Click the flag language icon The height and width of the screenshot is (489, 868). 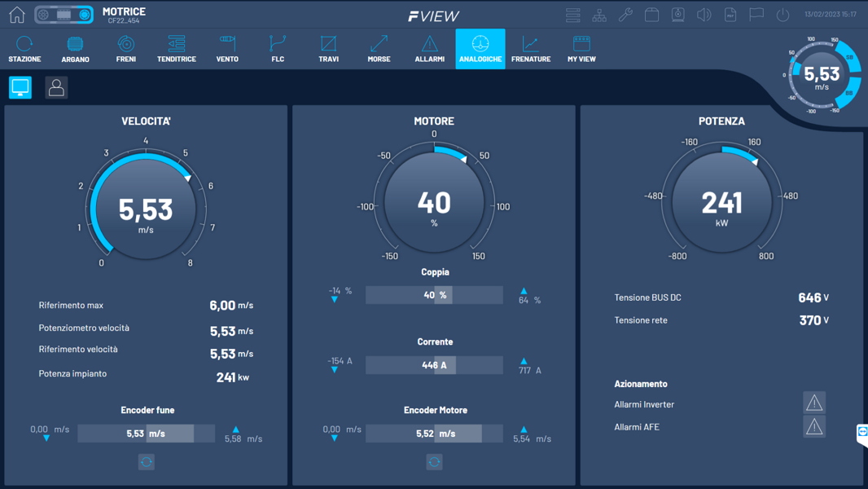[756, 15]
